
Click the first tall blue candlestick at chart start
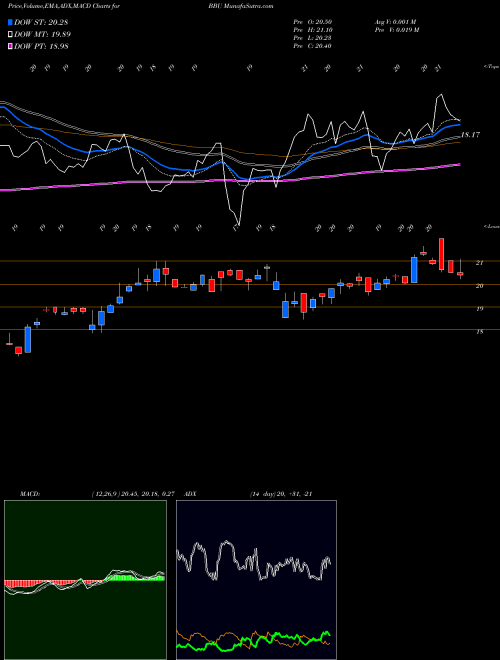(28, 339)
